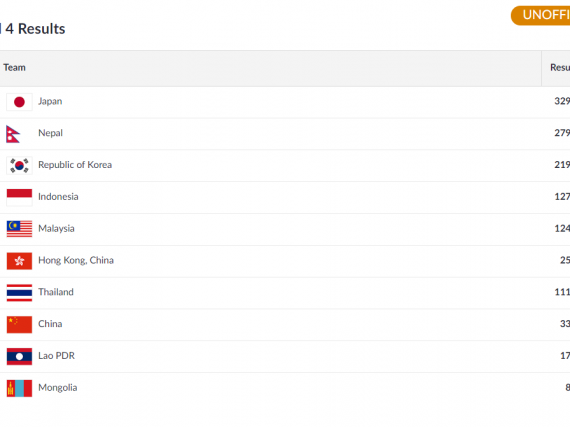Select the Lao PDR flag icon
Screen dimensions: 570x427
click(19, 356)
